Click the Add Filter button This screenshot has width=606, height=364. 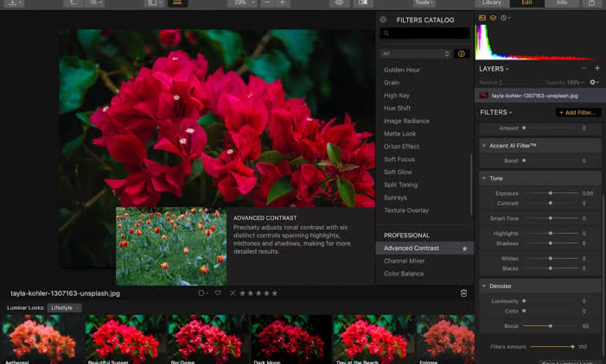(578, 112)
